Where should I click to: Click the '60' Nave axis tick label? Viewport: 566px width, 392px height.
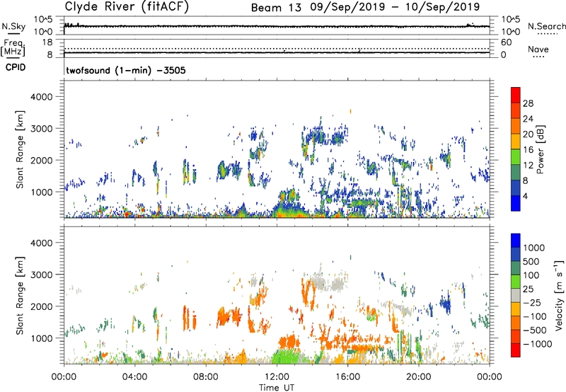click(x=507, y=42)
